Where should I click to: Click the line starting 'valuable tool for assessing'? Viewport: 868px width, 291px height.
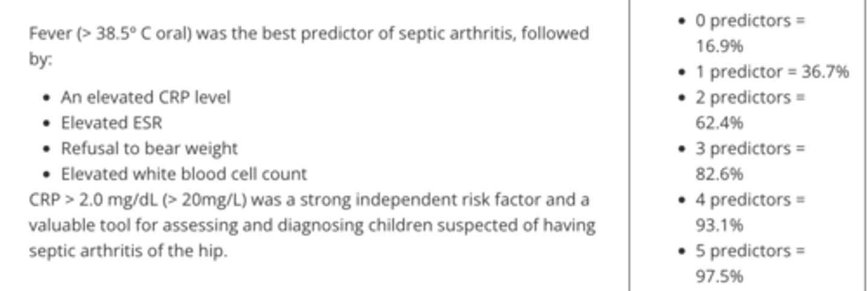[312, 225]
